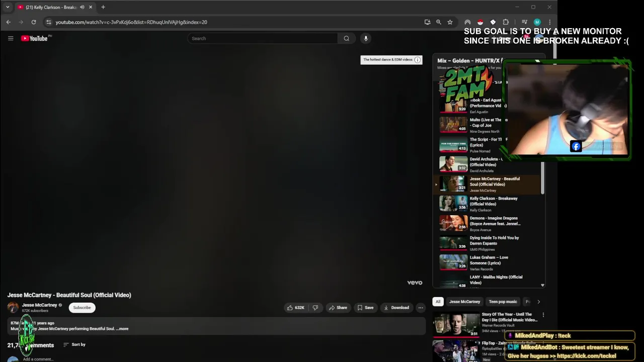Activate voice search microphone
The image size is (644, 362).
point(366,38)
